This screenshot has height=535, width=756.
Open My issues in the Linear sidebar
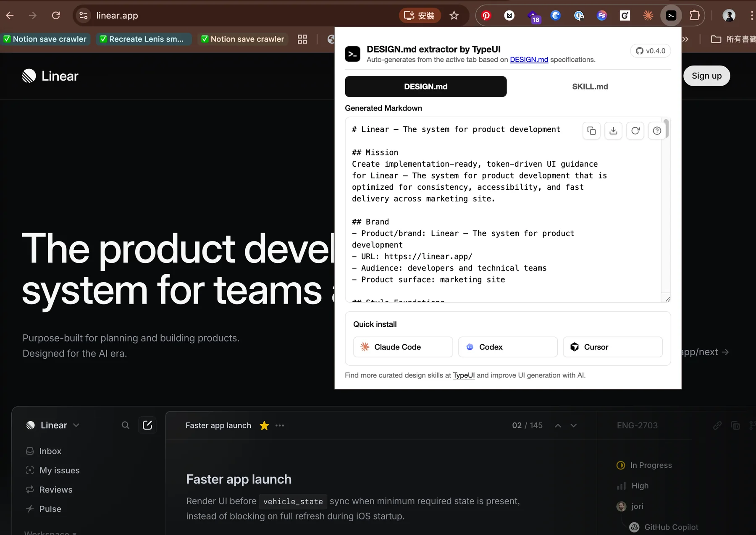[52, 470]
